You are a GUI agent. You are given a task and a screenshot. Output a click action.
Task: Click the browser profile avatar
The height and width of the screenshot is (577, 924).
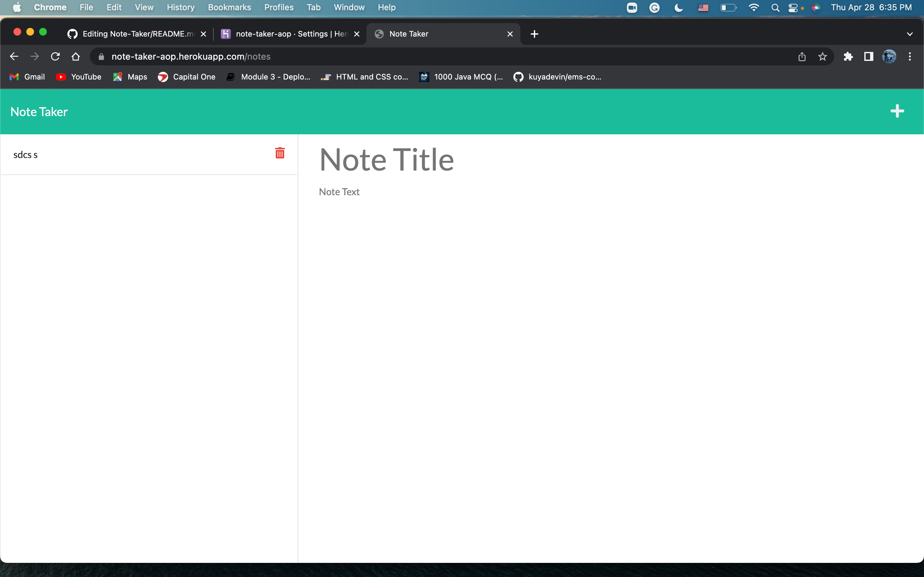tap(890, 56)
